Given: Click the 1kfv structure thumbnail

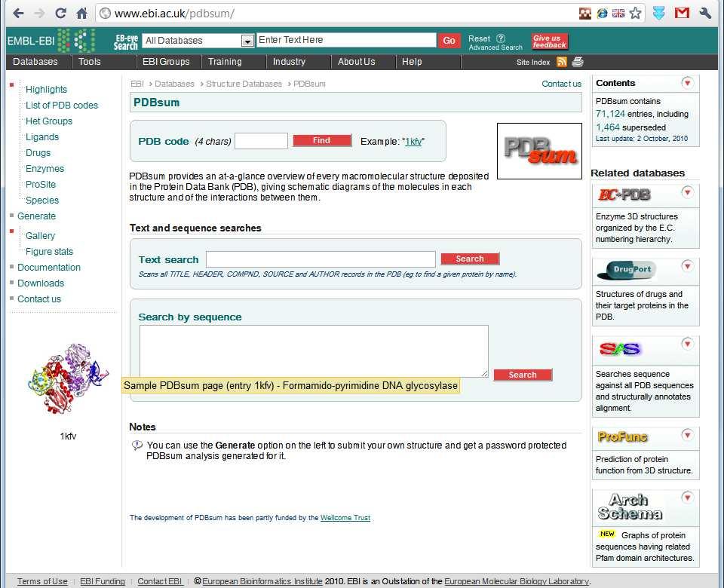Looking at the screenshot, I should tap(68, 378).
